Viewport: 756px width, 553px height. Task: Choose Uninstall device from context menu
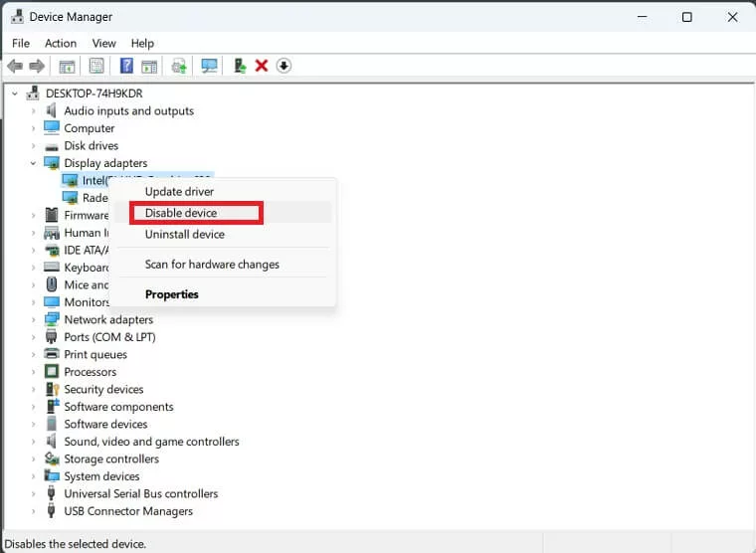[x=222, y=235]
